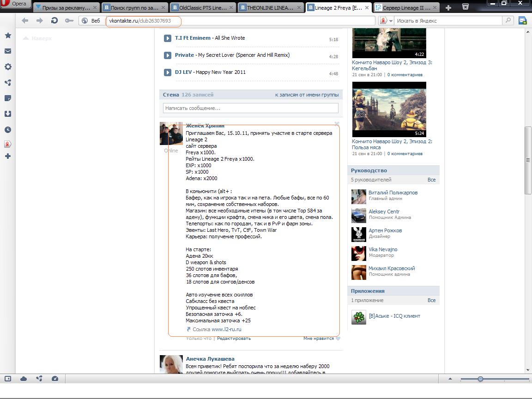Click the Opera Link cloud icon in the status bar

(24, 379)
